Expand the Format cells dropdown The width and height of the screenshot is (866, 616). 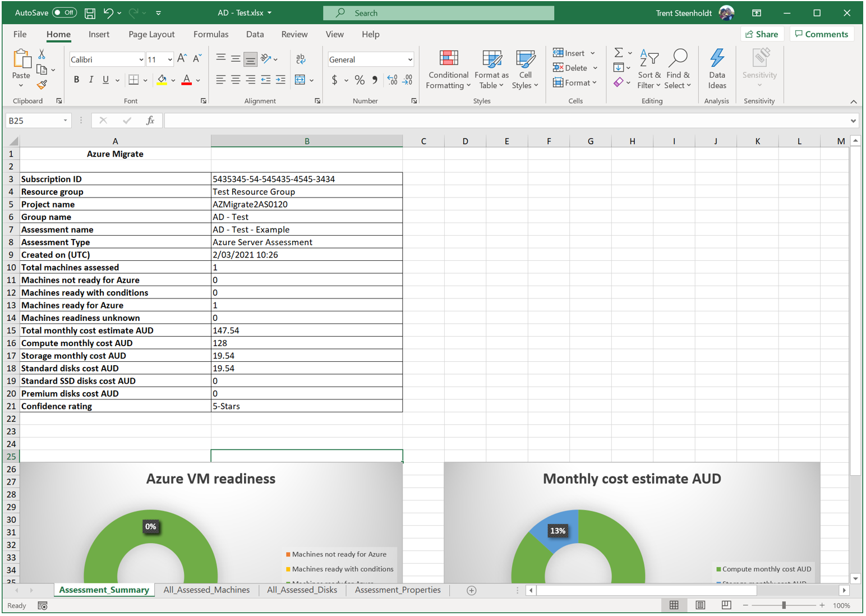(594, 82)
